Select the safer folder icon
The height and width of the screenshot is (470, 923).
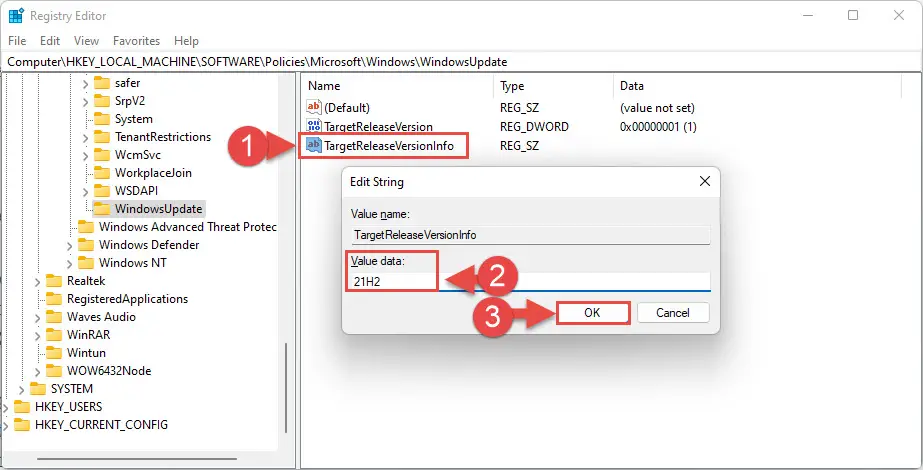102,82
